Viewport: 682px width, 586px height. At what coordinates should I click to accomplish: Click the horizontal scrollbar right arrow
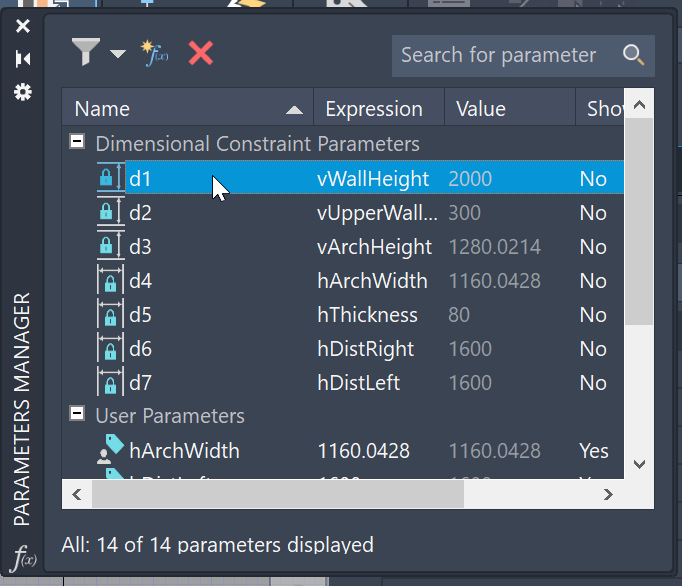608,494
